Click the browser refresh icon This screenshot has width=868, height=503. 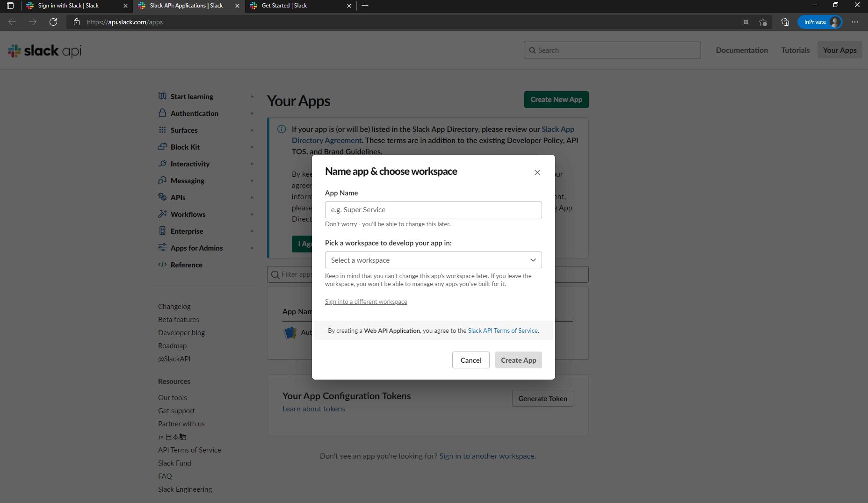tap(53, 22)
